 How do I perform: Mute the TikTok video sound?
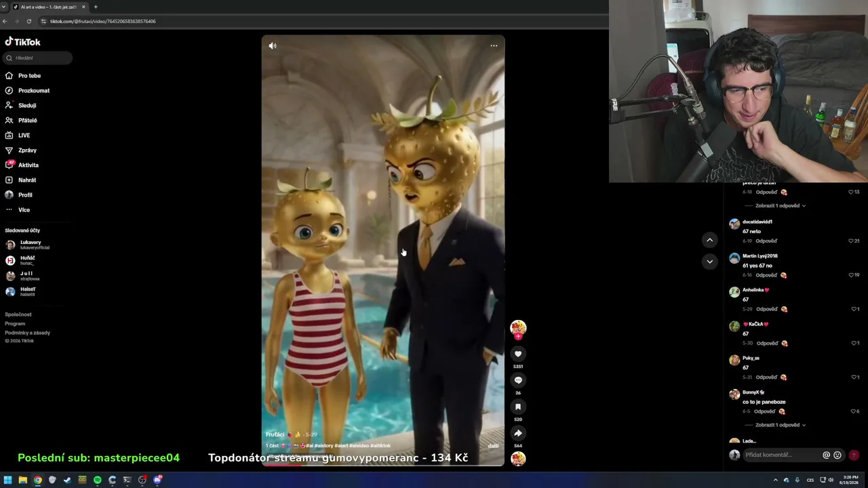273,46
